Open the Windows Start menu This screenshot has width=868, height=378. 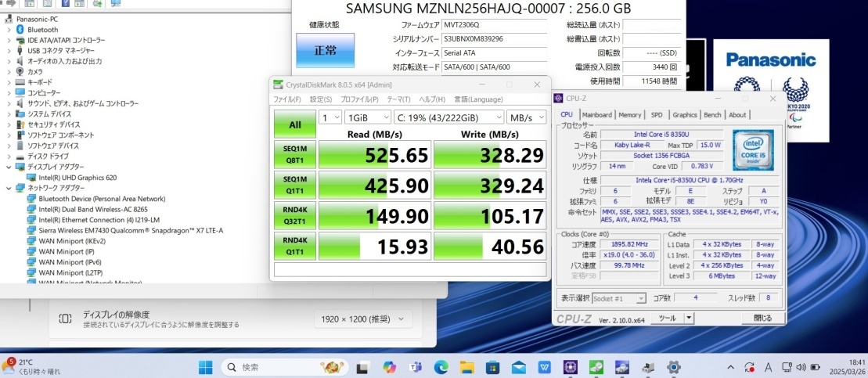point(205,367)
